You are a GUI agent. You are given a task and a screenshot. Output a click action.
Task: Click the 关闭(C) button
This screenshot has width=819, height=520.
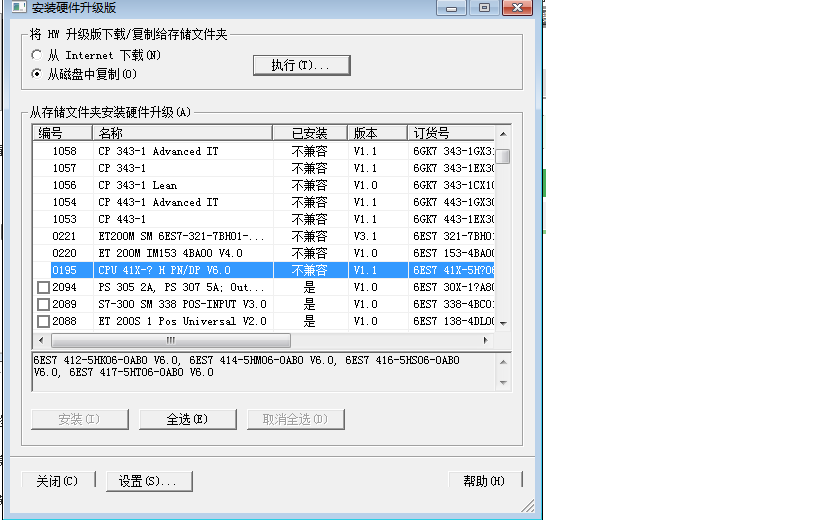click(58, 481)
